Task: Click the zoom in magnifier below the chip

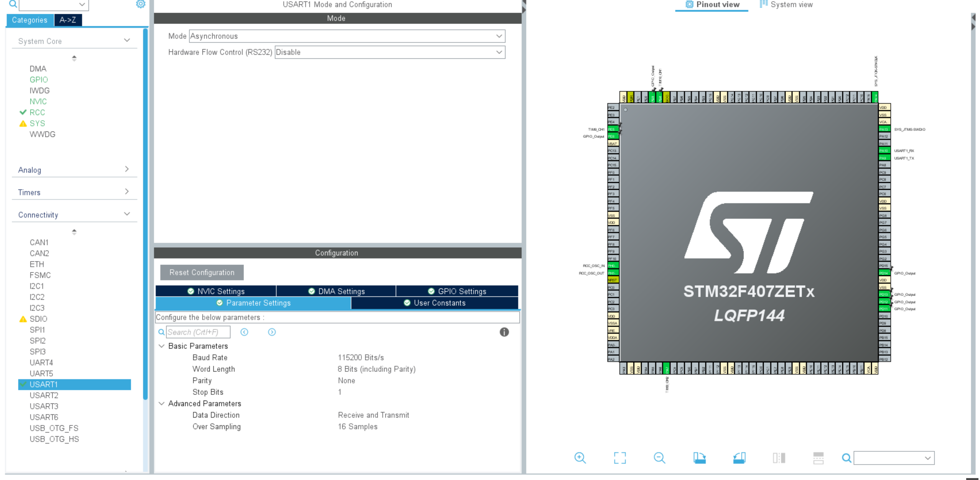Action: click(x=580, y=458)
